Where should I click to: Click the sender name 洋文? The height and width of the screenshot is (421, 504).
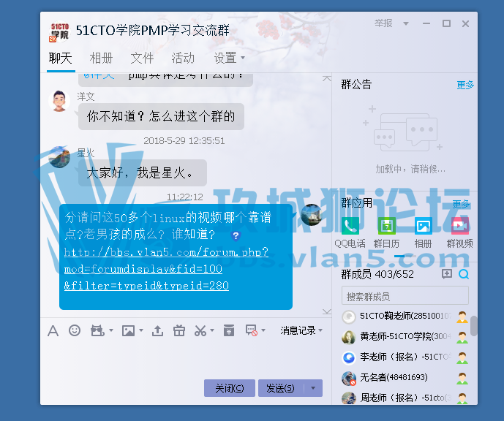(86, 96)
